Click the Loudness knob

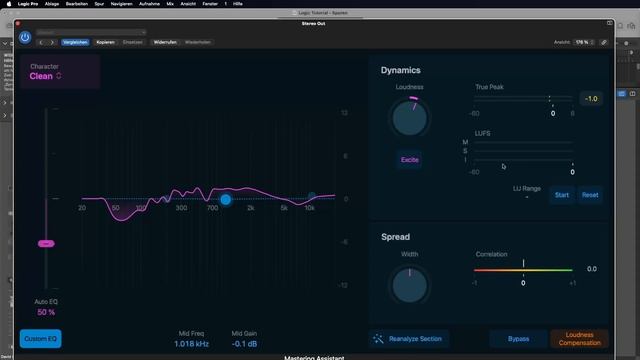pyautogui.click(x=409, y=118)
